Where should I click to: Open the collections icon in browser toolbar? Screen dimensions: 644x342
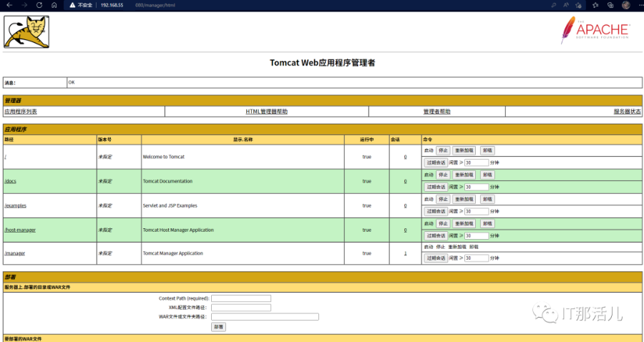click(610, 5)
